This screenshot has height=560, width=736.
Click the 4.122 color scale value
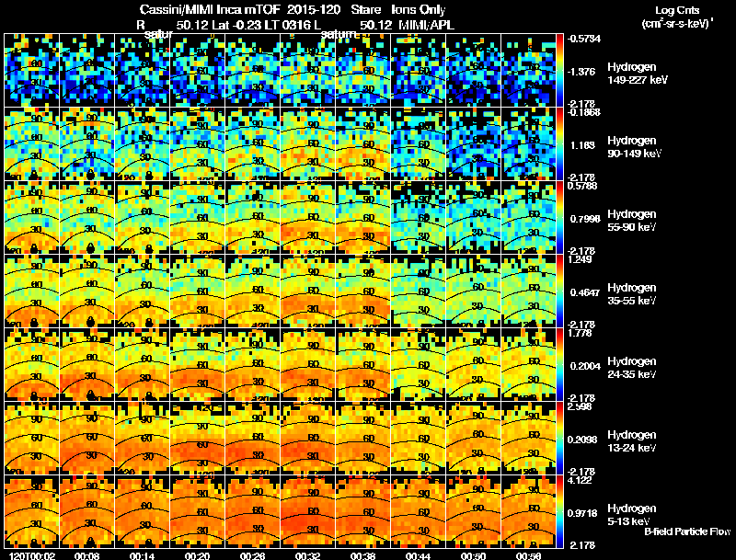point(581,480)
